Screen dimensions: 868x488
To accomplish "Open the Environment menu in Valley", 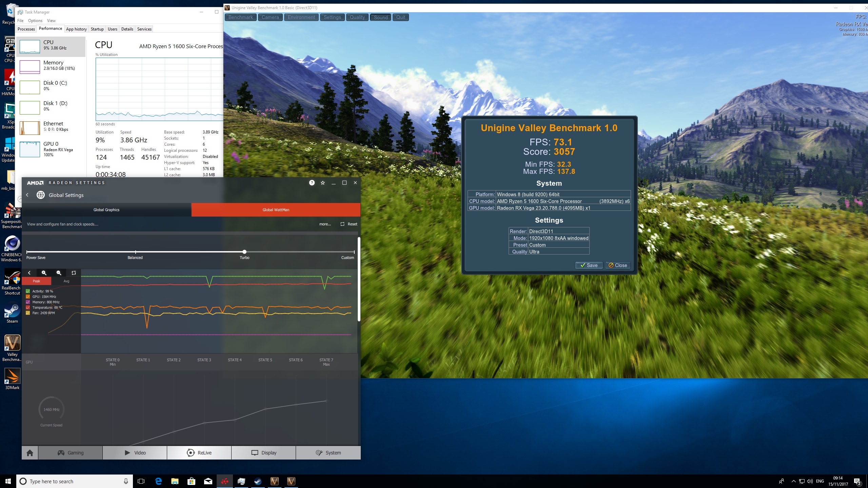I will click(301, 17).
